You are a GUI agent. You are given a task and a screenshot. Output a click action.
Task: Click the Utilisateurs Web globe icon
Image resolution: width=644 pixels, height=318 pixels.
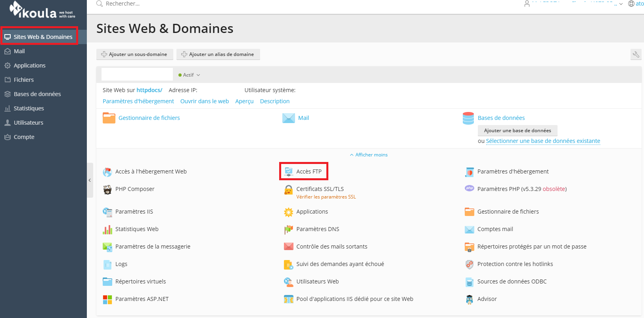[x=289, y=282]
